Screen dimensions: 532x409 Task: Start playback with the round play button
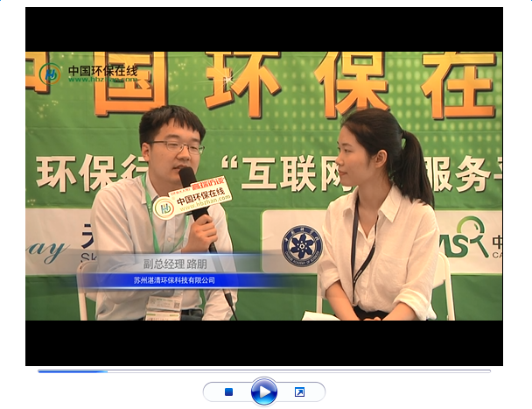click(x=264, y=391)
